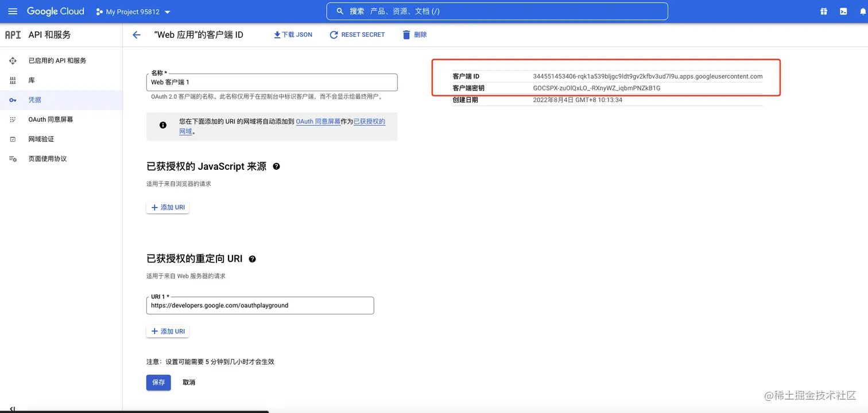The image size is (868, 413).
Task: Click the “Web 应用”的客户端 ID title
Action: [199, 35]
